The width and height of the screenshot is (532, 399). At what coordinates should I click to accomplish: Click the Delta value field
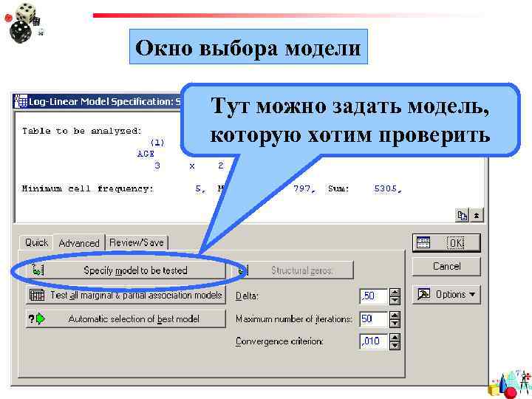(x=374, y=296)
